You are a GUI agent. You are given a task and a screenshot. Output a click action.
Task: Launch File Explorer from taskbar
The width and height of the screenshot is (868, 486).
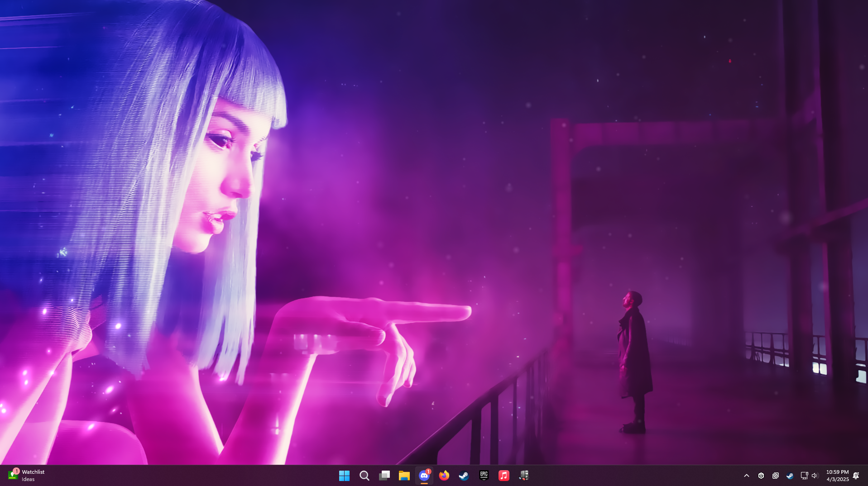(404, 476)
